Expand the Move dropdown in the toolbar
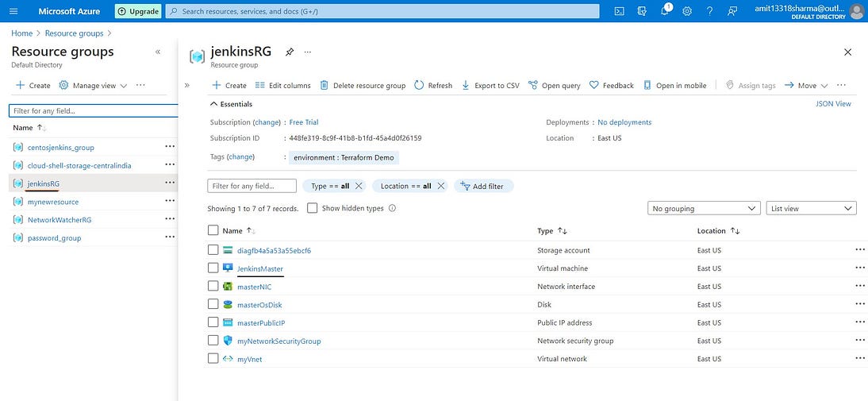 (x=806, y=85)
